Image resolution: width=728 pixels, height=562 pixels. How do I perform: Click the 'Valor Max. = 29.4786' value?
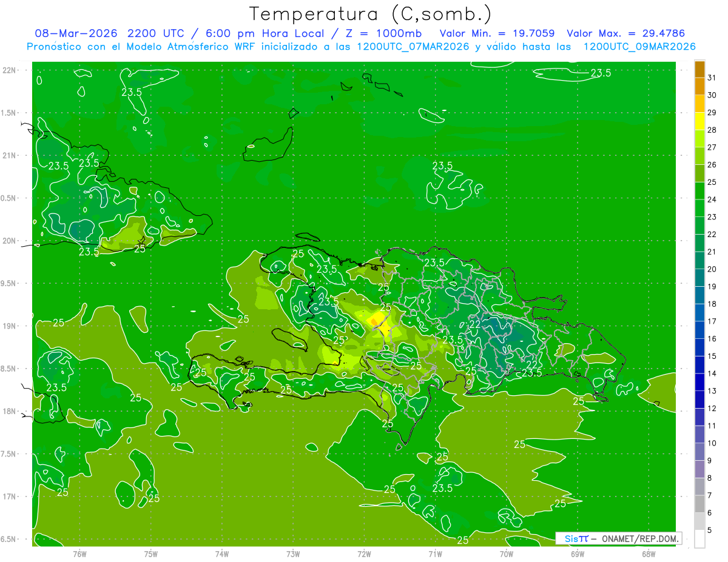click(625, 33)
